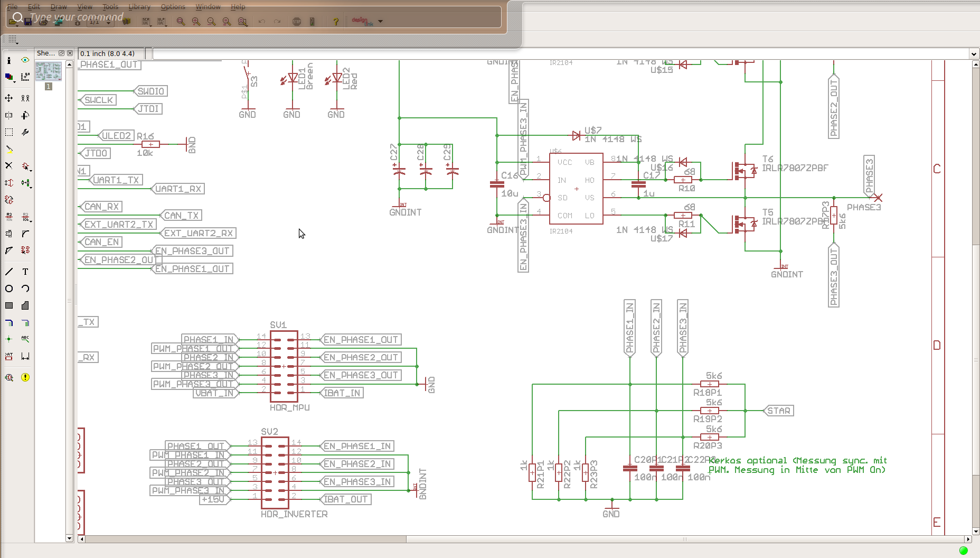
Task: Select the Gateswap tool
Action: pos(9,200)
